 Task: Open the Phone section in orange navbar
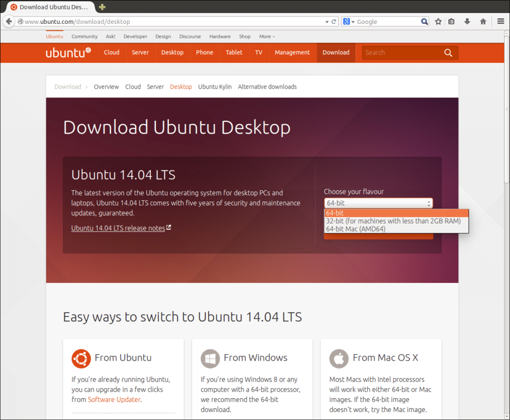(x=204, y=52)
